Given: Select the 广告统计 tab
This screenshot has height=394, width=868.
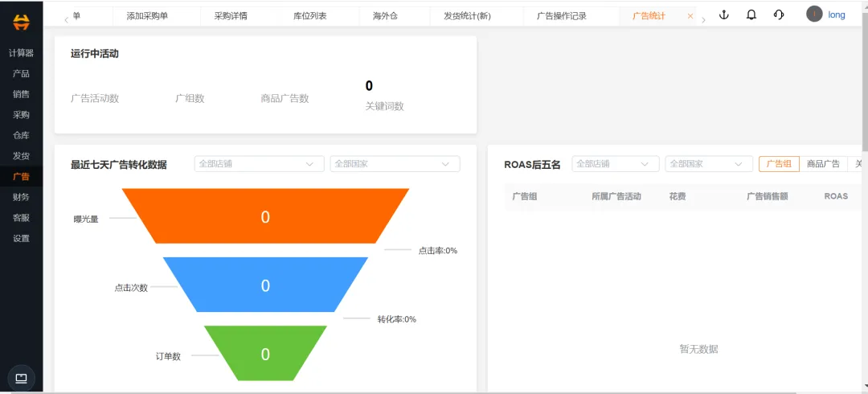Looking at the screenshot, I should [649, 16].
